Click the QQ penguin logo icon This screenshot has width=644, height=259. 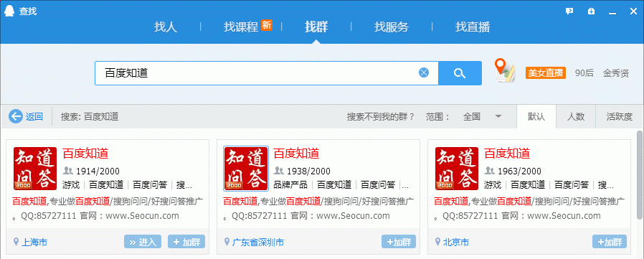pyautogui.click(x=9, y=11)
